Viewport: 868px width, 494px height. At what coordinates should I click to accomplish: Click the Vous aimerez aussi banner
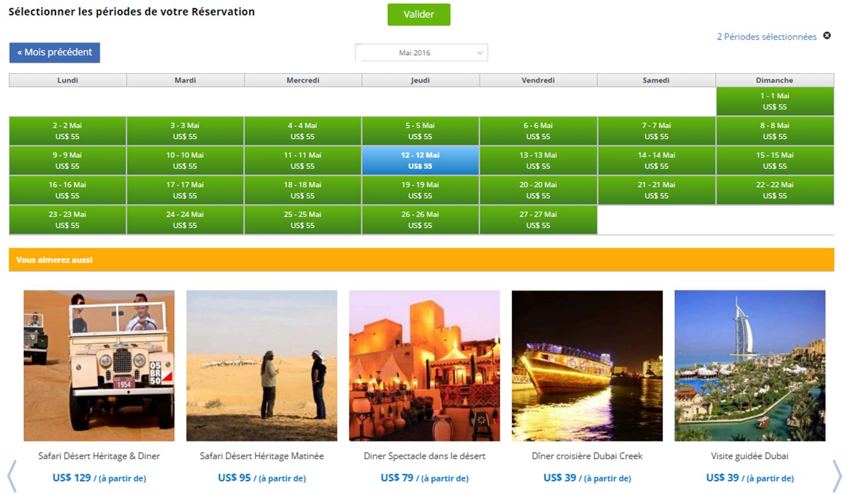click(x=421, y=260)
